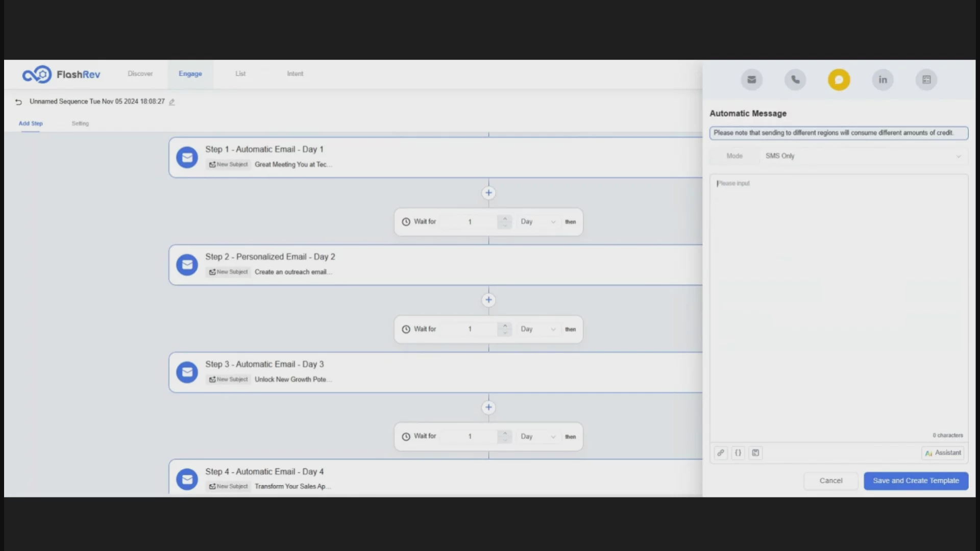The image size is (980, 551).
Task: Click the message text input area
Action: coord(838,306)
